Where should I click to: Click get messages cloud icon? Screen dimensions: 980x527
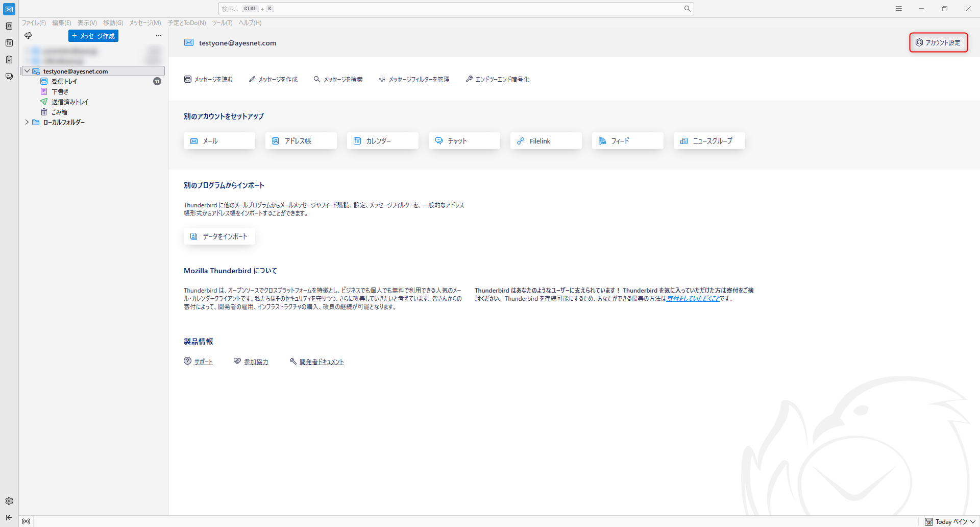28,36
